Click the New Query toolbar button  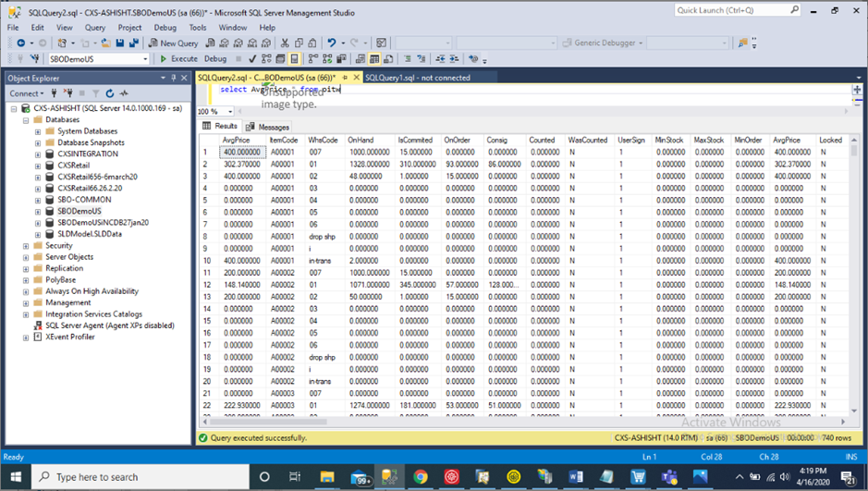(173, 43)
